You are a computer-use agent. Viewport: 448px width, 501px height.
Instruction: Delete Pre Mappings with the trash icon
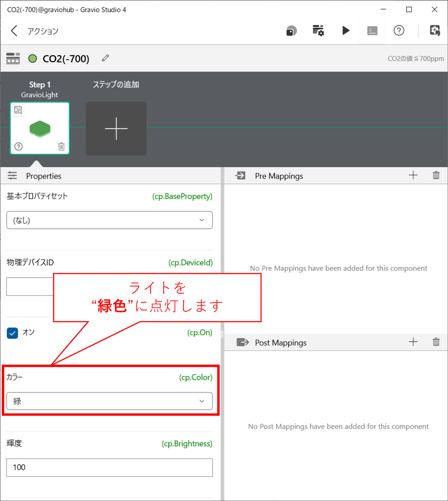click(436, 175)
